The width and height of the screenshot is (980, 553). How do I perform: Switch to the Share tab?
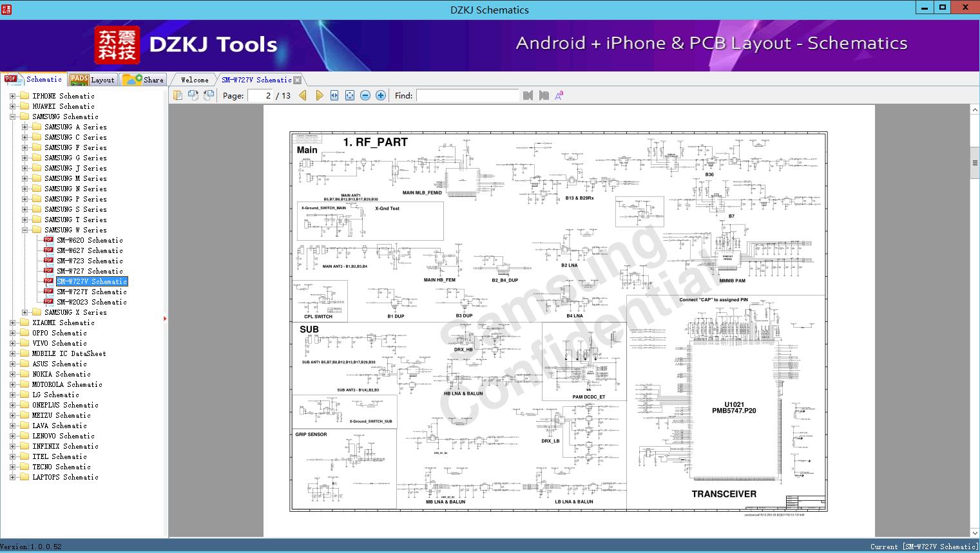(x=144, y=80)
